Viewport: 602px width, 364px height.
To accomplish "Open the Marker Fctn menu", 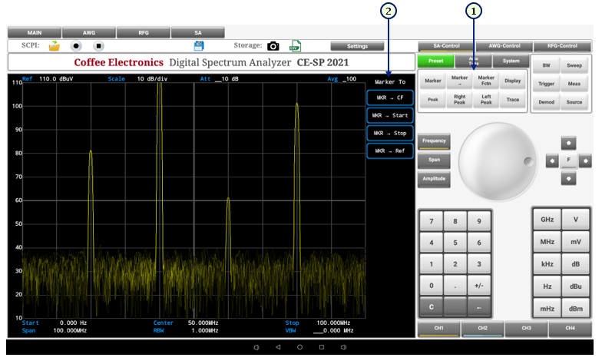I will click(x=486, y=81).
